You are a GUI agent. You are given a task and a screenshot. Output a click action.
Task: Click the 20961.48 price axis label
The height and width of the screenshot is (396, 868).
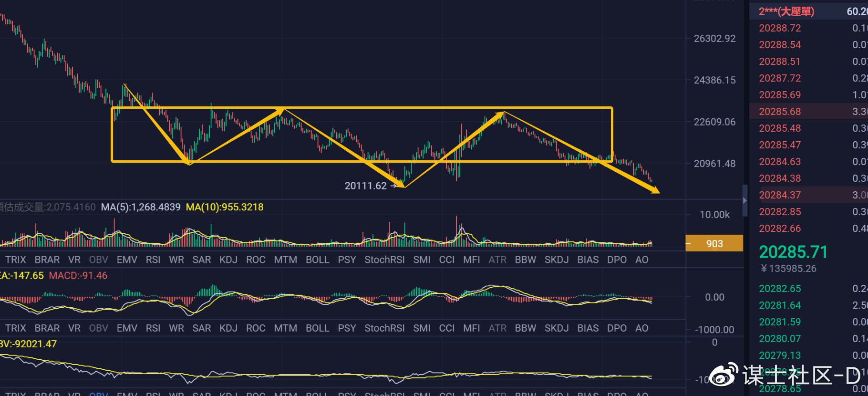point(714,164)
